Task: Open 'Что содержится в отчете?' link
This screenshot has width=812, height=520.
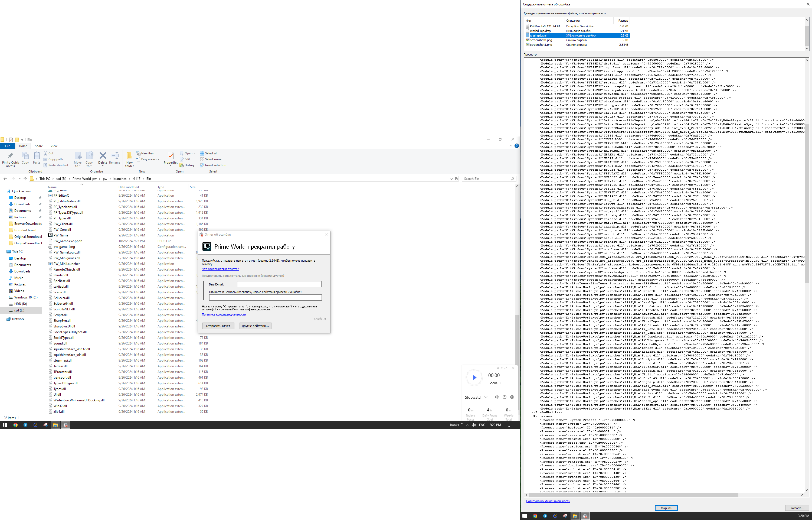Action: (220, 269)
